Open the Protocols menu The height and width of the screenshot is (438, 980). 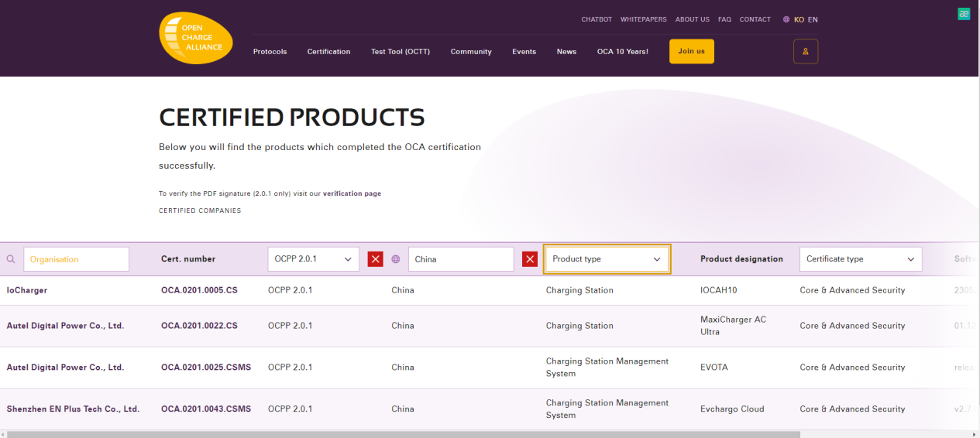click(270, 52)
